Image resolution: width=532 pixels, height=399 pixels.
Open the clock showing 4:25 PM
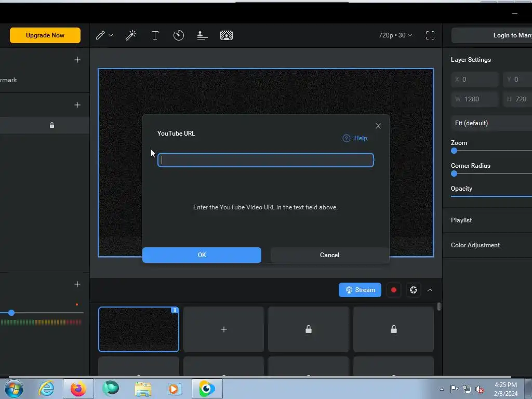(506, 389)
